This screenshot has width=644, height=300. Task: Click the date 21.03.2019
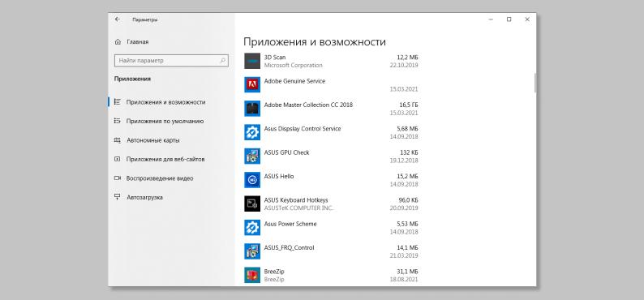[x=404, y=255]
